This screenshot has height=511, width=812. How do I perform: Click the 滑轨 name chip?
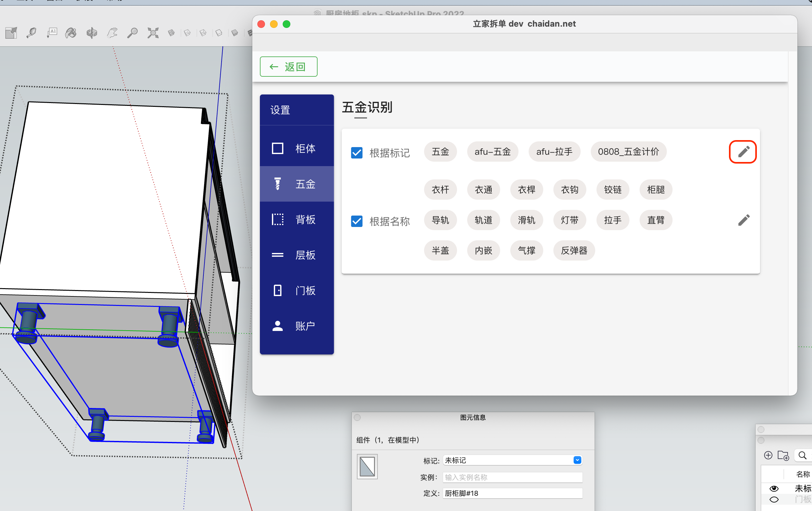pyautogui.click(x=527, y=220)
